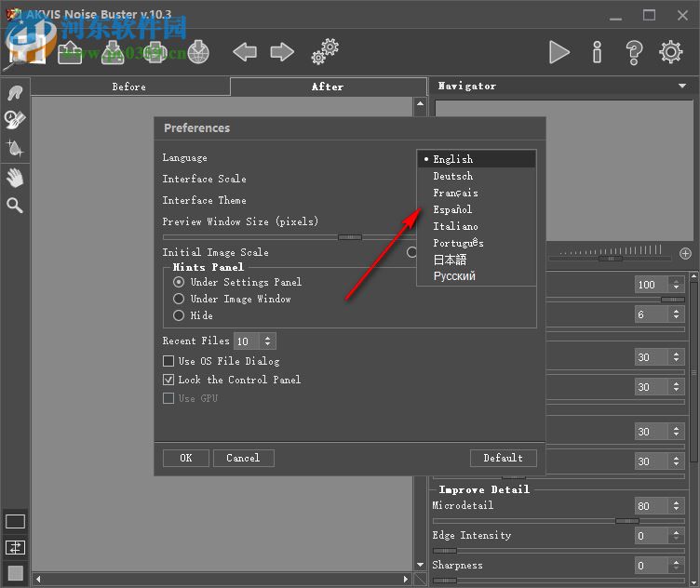Click the Microdetail value 80 field

tap(651, 506)
